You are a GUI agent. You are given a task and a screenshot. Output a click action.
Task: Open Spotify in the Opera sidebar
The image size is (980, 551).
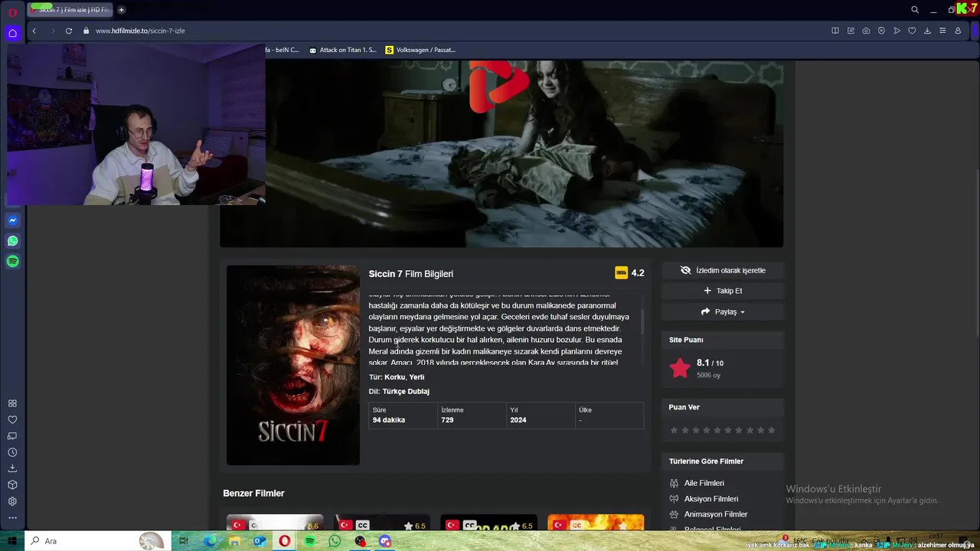12,262
